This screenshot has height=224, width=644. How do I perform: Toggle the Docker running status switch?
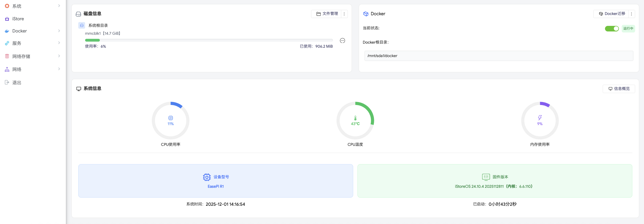(612, 29)
